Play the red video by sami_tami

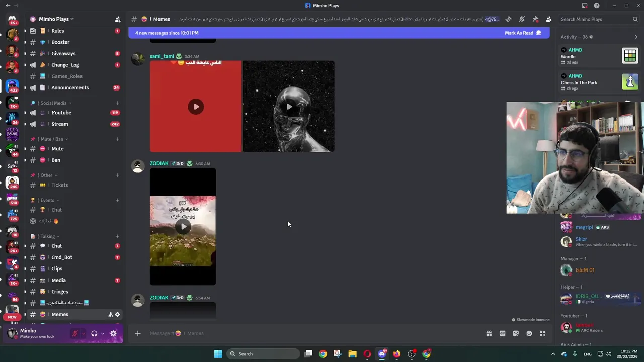(196, 107)
